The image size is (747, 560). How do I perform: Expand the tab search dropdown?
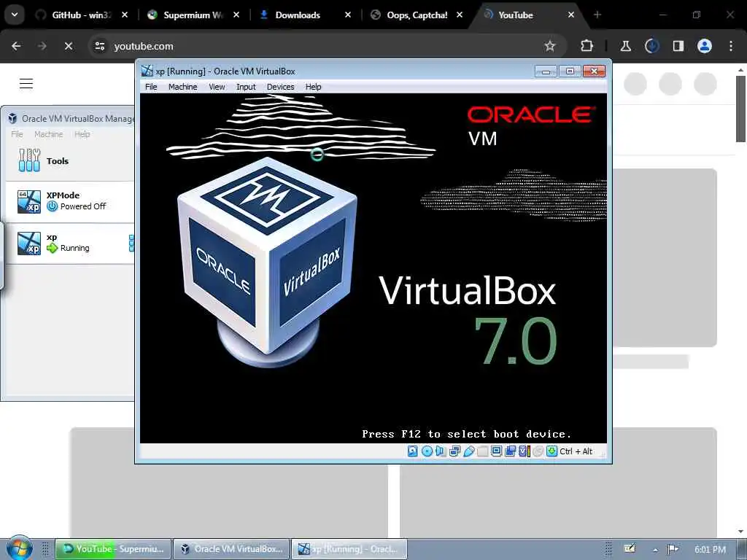[15, 15]
